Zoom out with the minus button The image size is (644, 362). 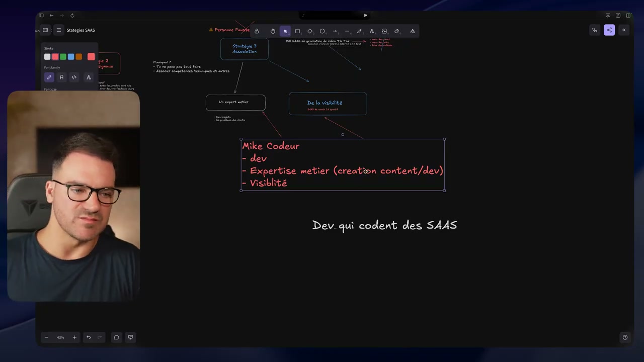[46, 337]
